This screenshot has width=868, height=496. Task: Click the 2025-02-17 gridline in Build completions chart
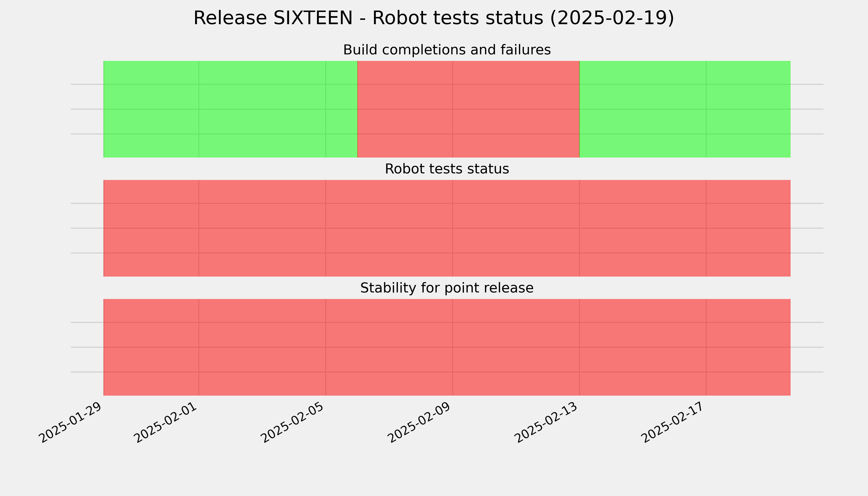(x=706, y=109)
